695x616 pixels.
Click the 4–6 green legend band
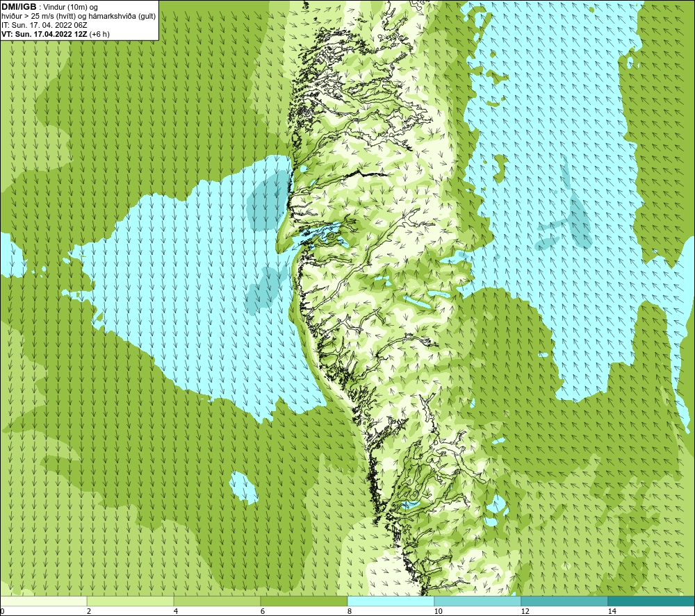217,601
